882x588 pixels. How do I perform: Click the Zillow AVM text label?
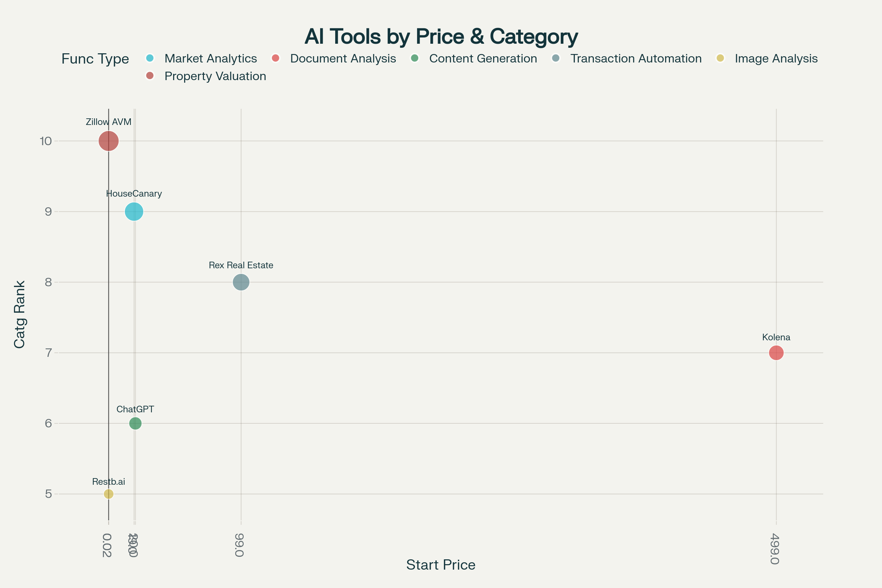click(x=109, y=122)
